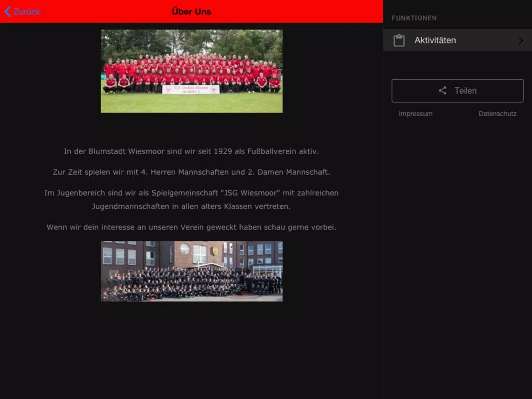Click the Über Uns page title
Image resolution: width=532 pixels, height=399 pixels.
pyautogui.click(x=192, y=12)
